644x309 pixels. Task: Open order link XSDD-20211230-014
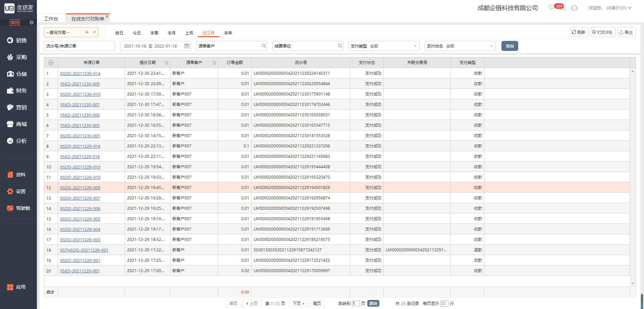tap(80, 73)
